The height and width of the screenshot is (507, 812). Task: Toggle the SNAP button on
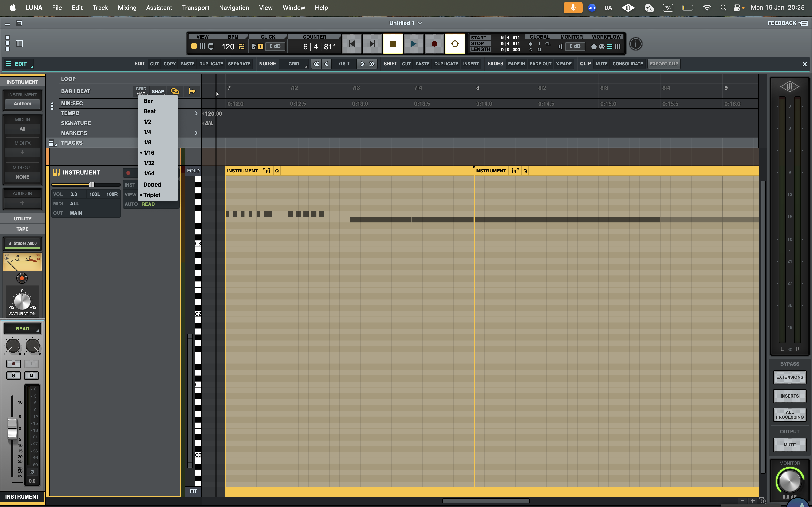[158, 91]
